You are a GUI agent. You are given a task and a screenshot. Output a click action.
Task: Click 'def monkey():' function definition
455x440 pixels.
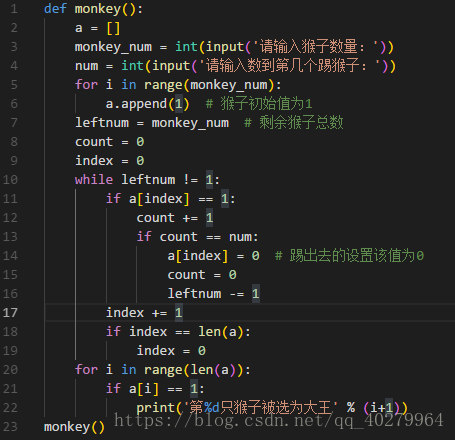93,9
